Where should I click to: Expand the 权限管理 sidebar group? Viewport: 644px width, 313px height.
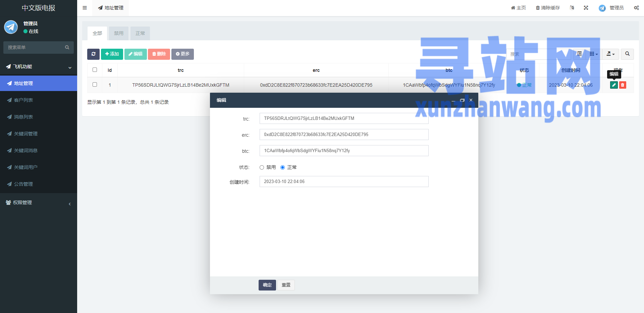pyautogui.click(x=39, y=203)
